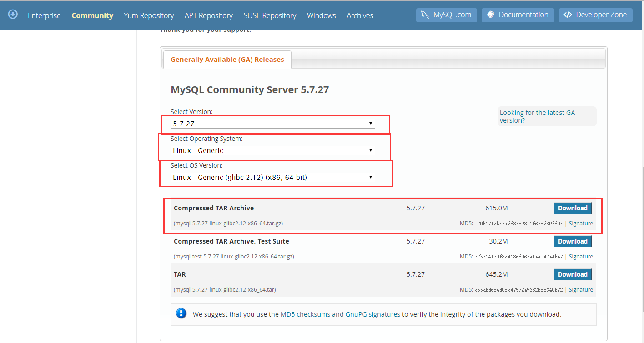
Task: Open the SUSE Repository section
Action: click(x=270, y=15)
